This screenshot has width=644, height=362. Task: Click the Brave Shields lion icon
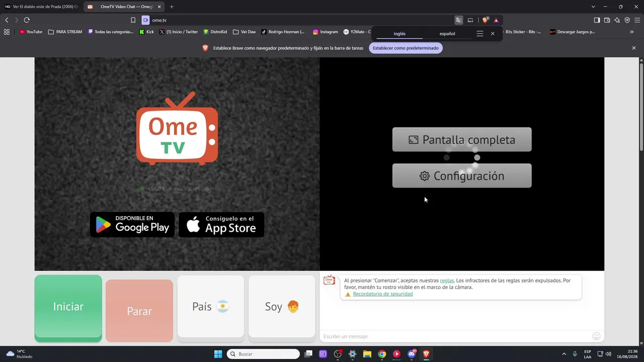[485, 20]
